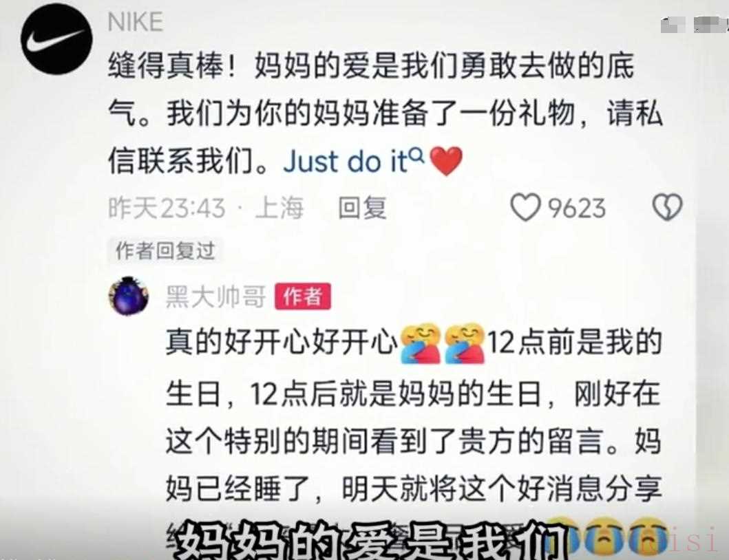Tap the crying emoji at the bottom right
This screenshot has height=560, width=729.
coord(648,536)
